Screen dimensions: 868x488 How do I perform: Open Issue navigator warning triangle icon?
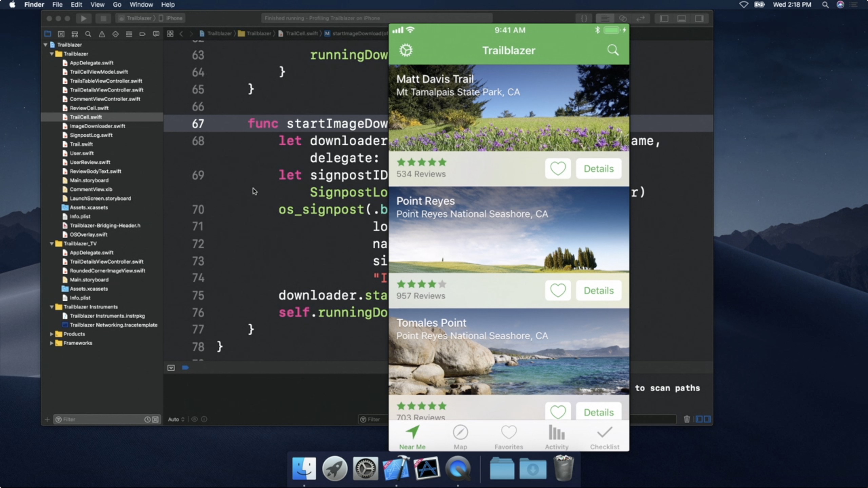click(102, 34)
